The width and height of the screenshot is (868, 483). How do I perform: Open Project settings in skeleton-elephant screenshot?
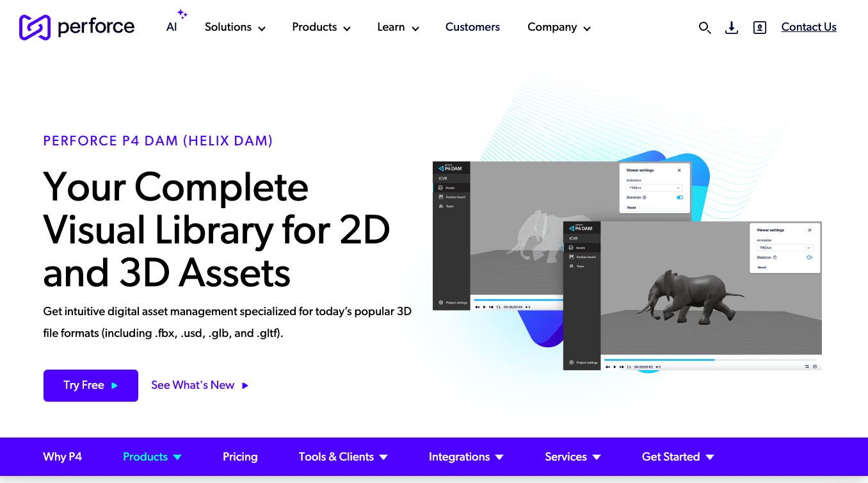point(453,302)
